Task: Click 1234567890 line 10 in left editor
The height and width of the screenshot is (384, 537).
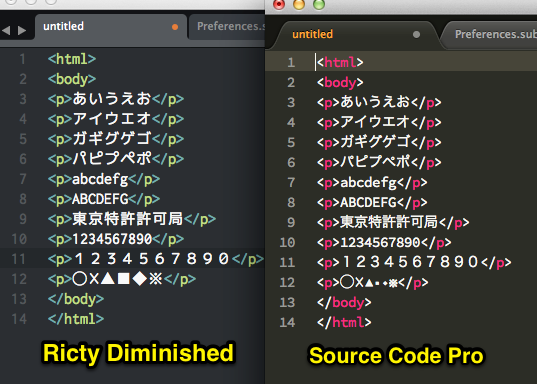Action: 116,239
